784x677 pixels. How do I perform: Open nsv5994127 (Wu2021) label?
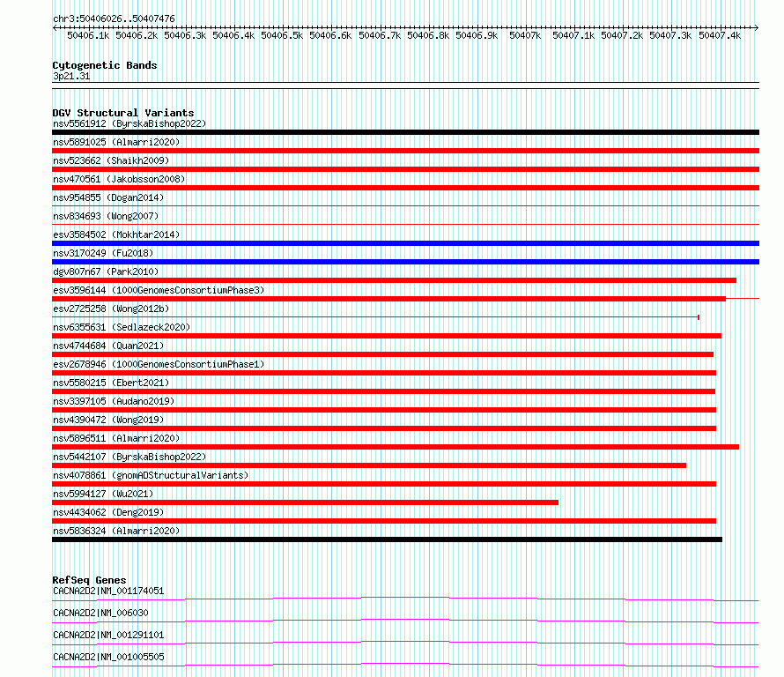click(x=103, y=494)
